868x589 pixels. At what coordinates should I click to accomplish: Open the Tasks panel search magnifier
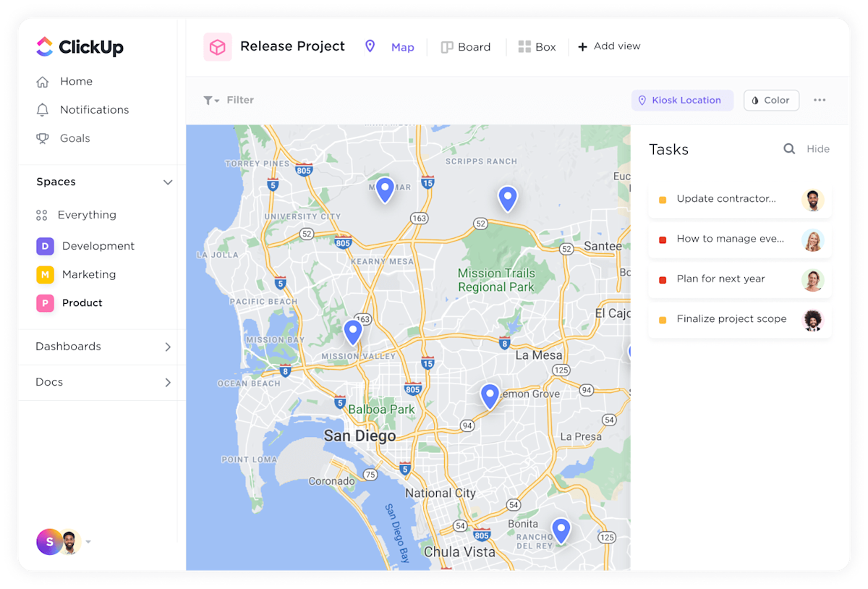tap(789, 148)
